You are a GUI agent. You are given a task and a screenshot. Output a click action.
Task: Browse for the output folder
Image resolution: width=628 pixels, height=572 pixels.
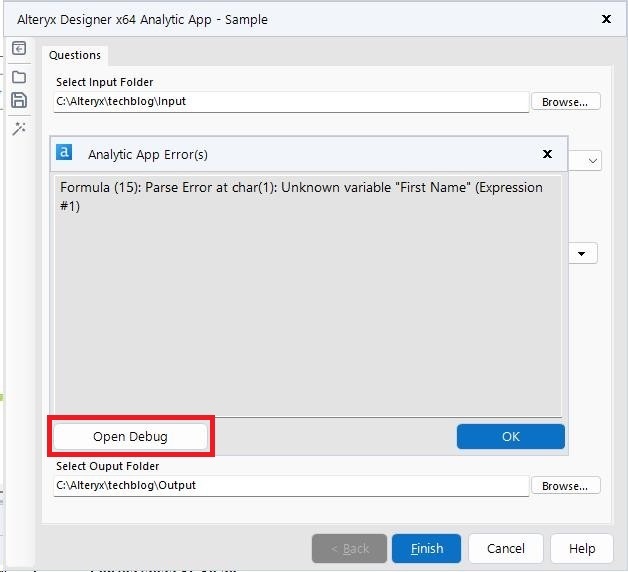click(x=565, y=486)
